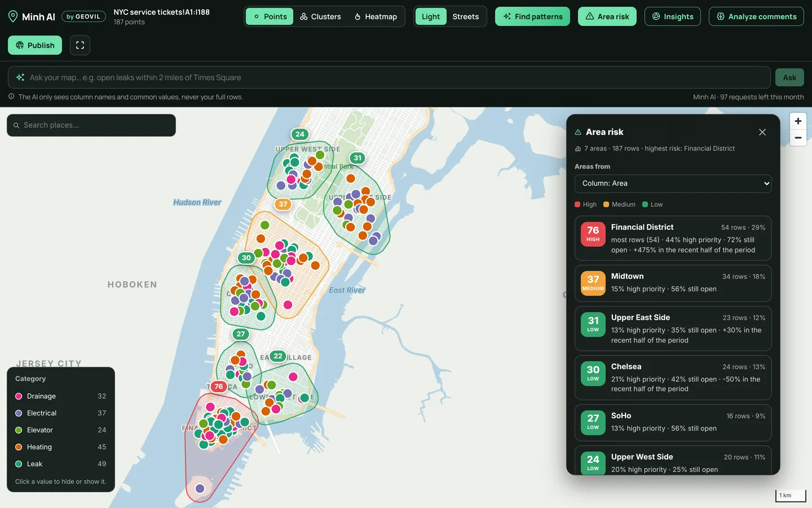The width and height of the screenshot is (812, 508).
Task: Open the Financial District risk card
Action: point(673,238)
